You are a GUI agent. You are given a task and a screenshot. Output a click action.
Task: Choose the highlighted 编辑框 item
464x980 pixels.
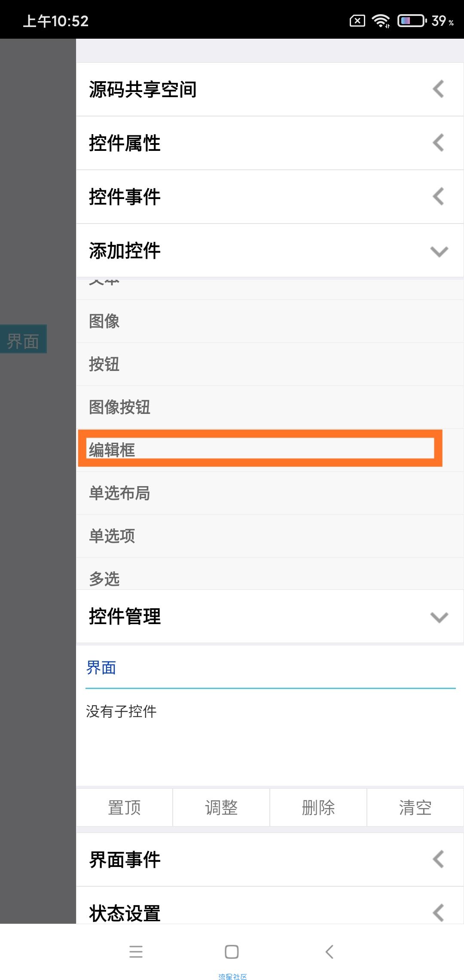click(260, 448)
